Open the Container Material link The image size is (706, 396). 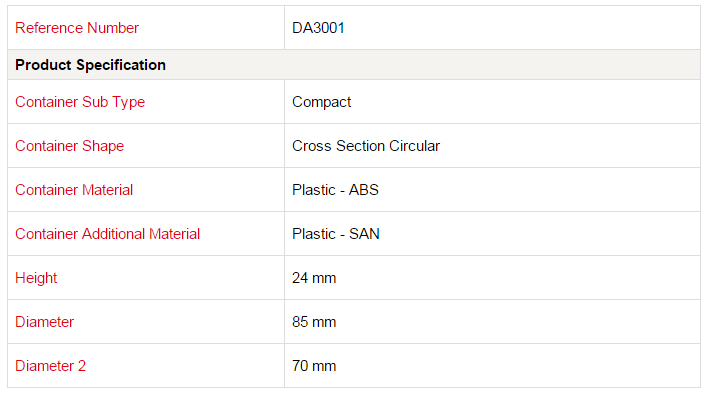[x=74, y=190]
